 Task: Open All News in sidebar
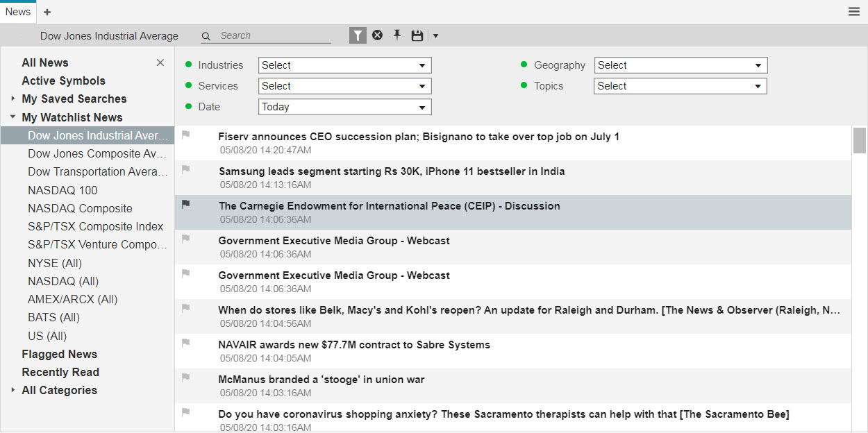45,62
